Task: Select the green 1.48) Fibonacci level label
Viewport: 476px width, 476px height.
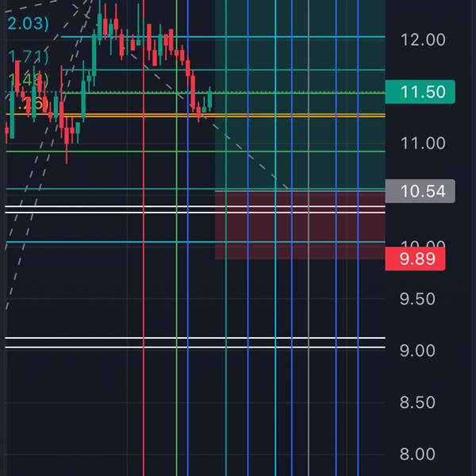Action: pos(28,79)
